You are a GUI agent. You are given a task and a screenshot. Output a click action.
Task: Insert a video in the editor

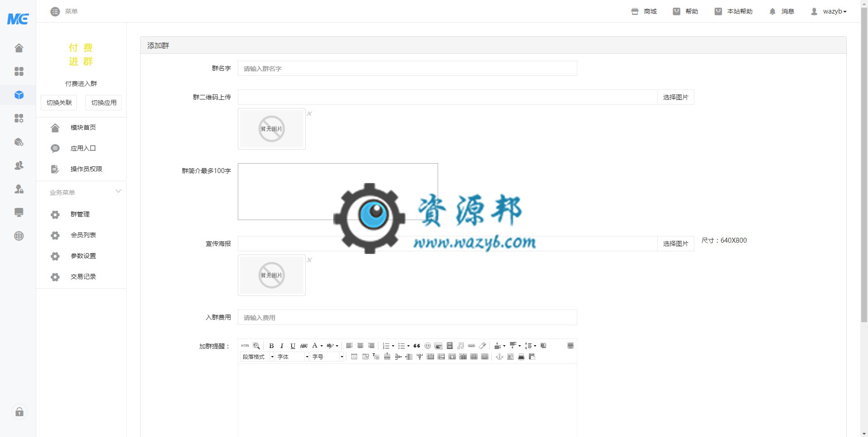(x=449, y=346)
